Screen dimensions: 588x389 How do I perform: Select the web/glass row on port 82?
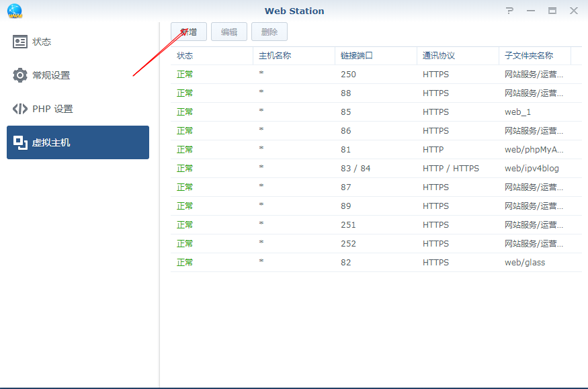(376, 263)
